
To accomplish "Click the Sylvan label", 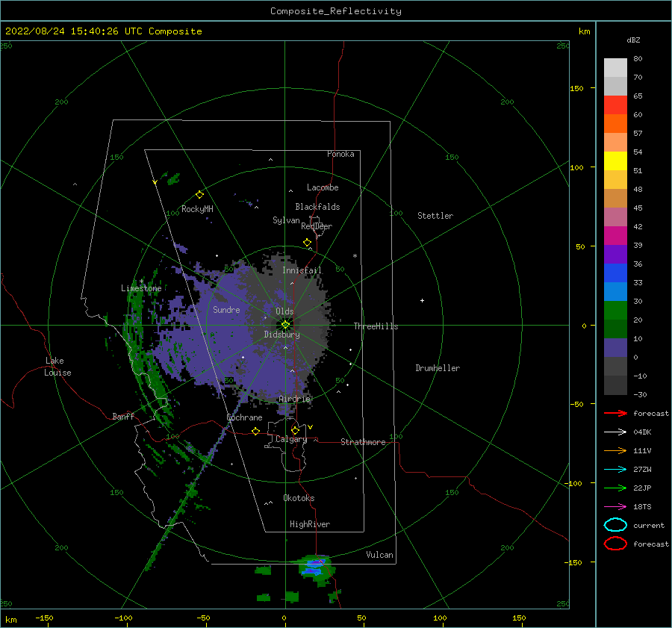I will [x=286, y=220].
